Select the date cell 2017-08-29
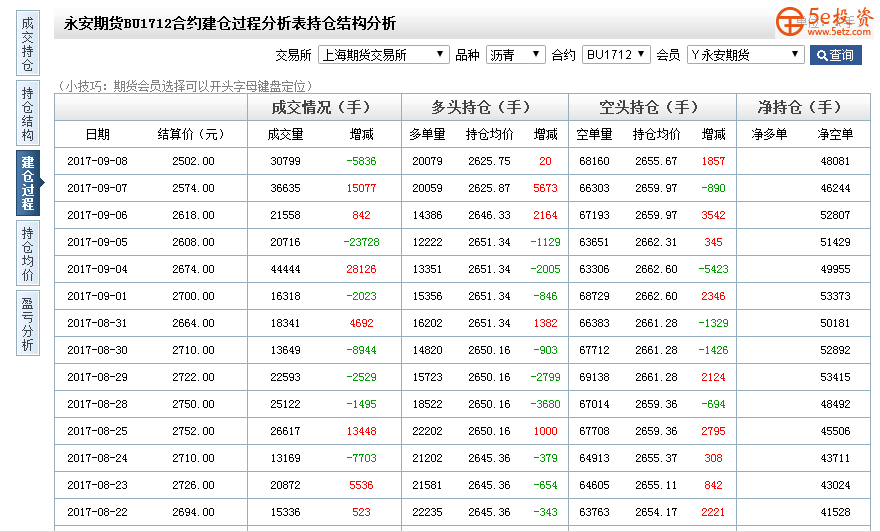The image size is (880, 532). (x=98, y=377)
